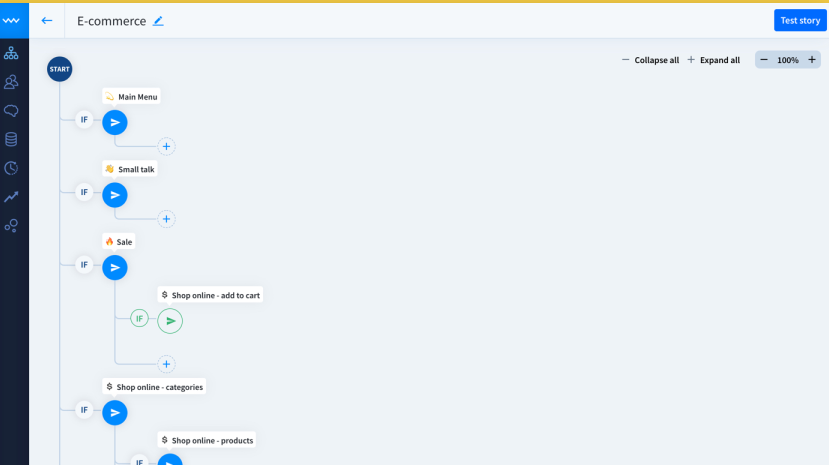
Task: Click the ChatBot logo icon
Action: click(11, 21)
